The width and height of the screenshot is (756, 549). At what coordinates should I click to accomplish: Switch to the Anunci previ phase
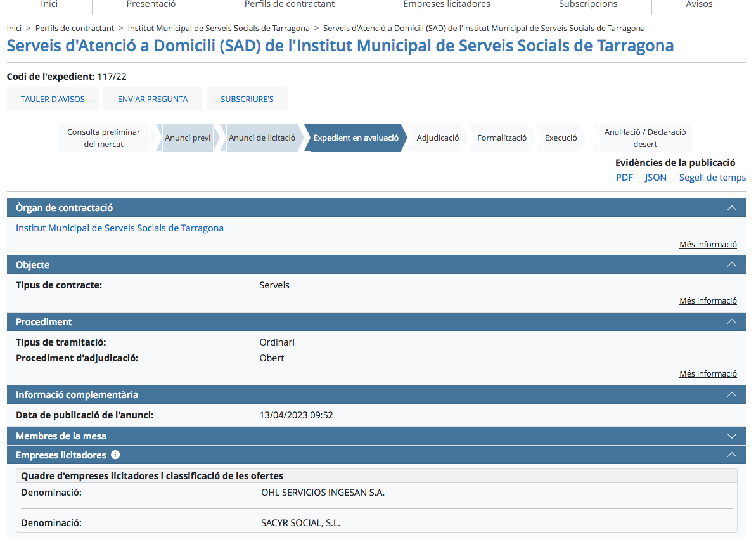[188, 138]
